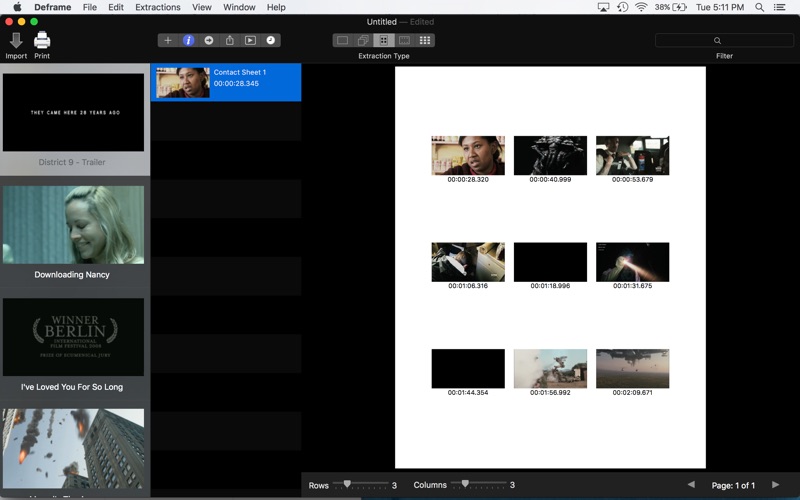The height and width of the screenshot is (500, 800).
Task: Click the plus button to add an extraction
Action: [x=168, y=41]
